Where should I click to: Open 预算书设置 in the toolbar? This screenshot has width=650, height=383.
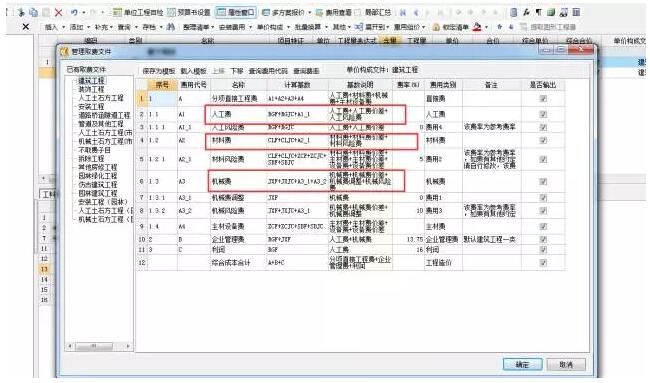(189, 12)
